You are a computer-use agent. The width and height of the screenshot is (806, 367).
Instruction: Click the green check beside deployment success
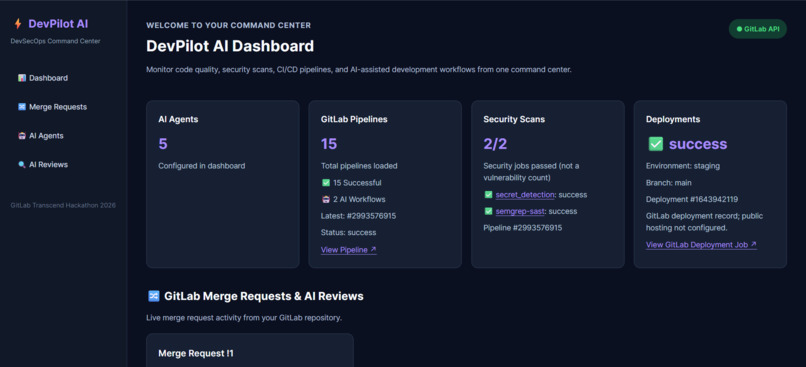pos(655,144)
